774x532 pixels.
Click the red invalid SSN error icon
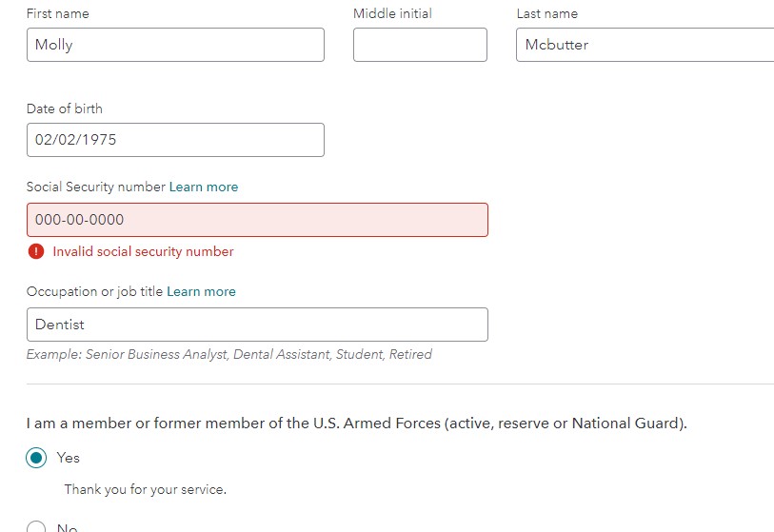coord(36,251)
